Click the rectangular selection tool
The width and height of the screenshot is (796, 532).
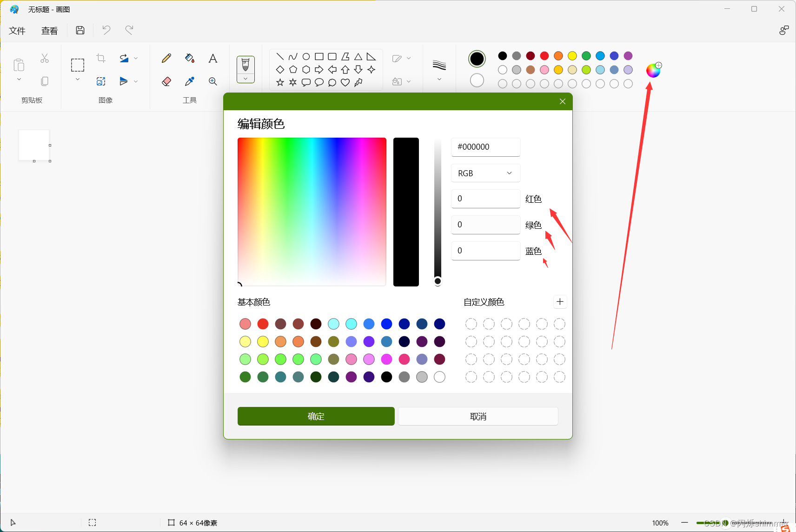coord(78,65)
